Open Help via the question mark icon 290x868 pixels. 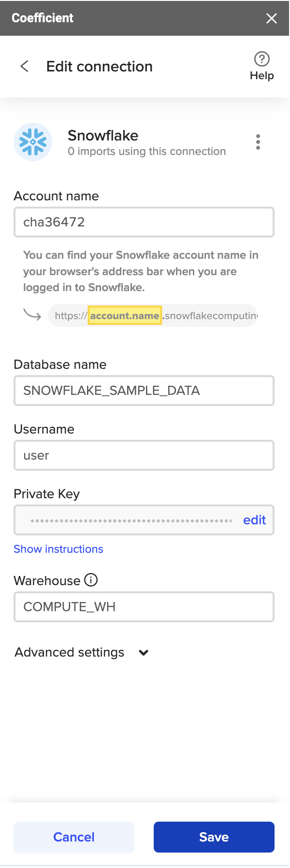point(261,59)
